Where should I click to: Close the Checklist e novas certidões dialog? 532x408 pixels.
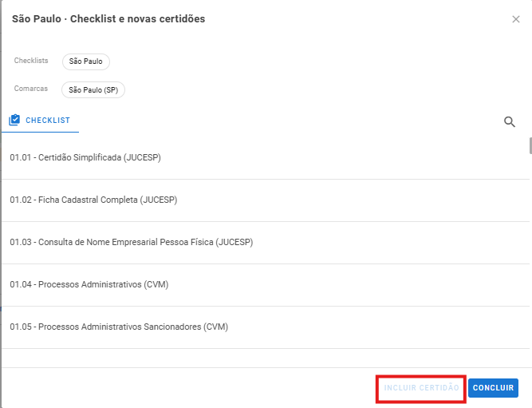(516, 19)
